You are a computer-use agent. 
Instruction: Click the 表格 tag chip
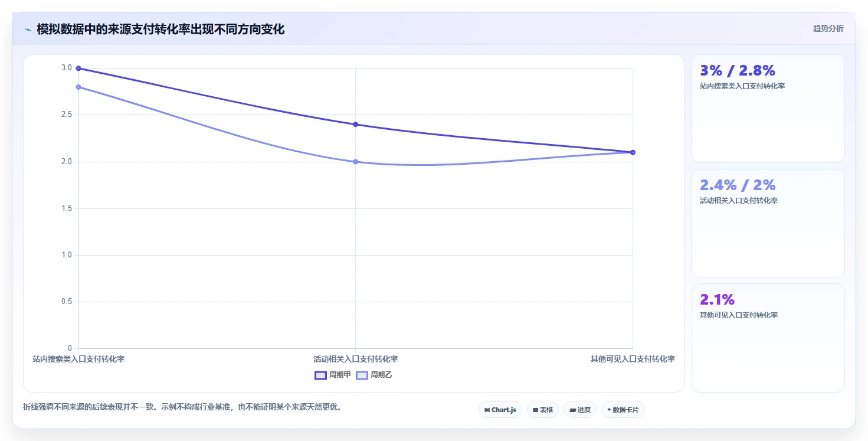point(542,410)
